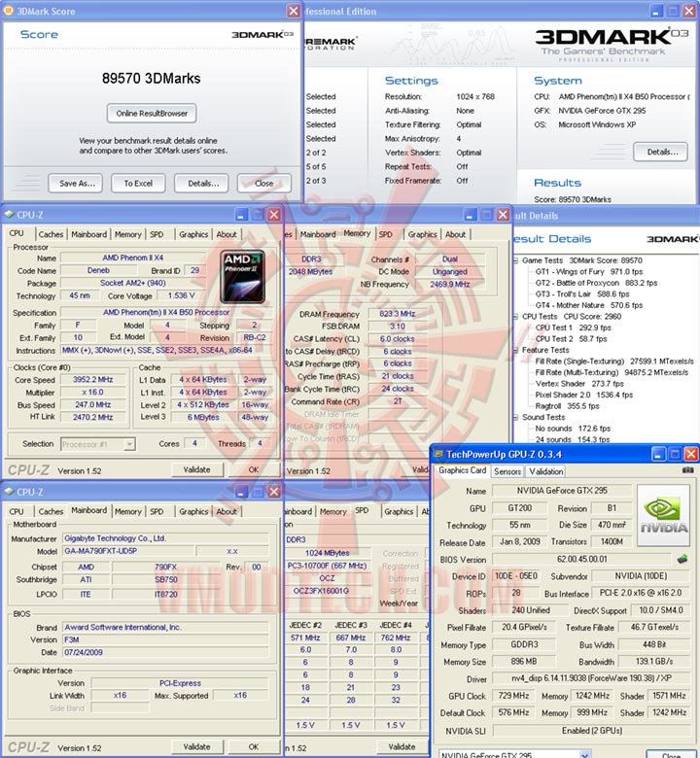This screenshot has width=700, height=758.
Task: Select About tab in CPU-Z memory timings window
Action: [x=455, y=234]
